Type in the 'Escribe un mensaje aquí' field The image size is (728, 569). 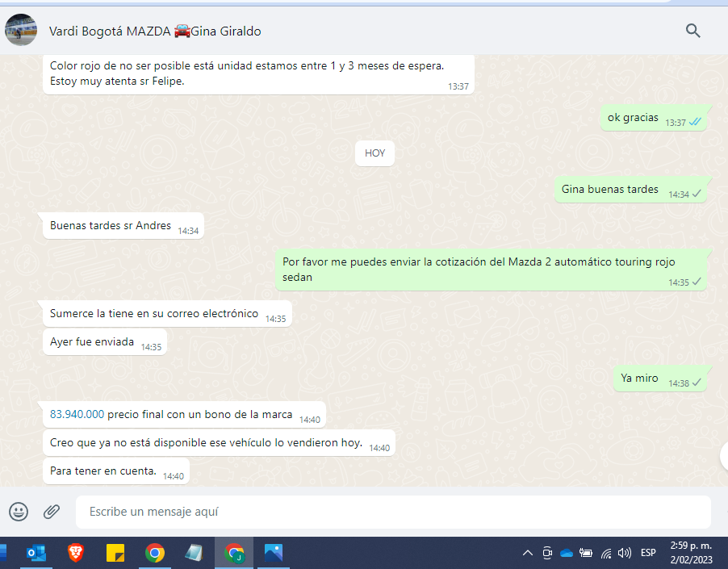point(392,512)
